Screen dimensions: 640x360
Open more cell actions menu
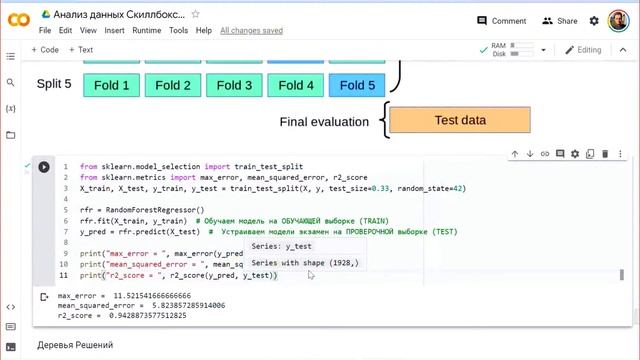click(x=620, y=154)
